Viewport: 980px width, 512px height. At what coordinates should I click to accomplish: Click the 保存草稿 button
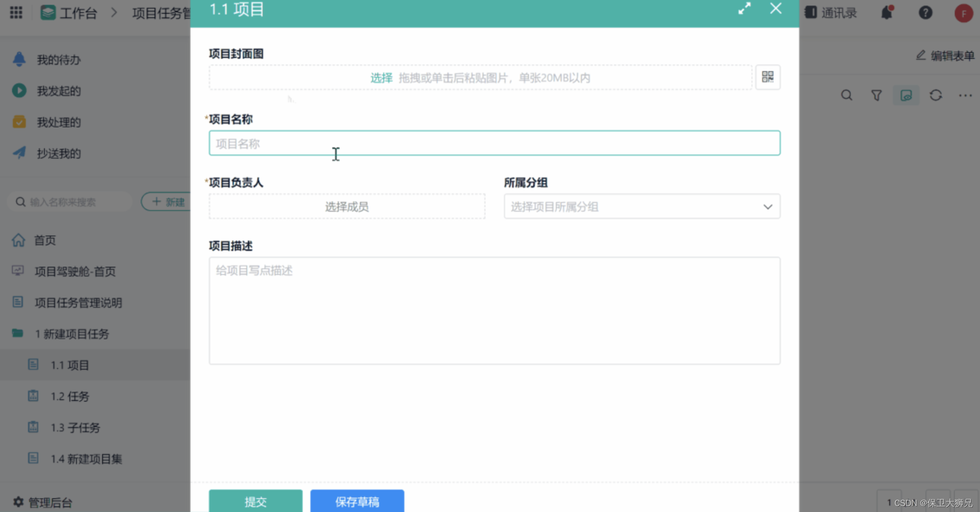357,501
